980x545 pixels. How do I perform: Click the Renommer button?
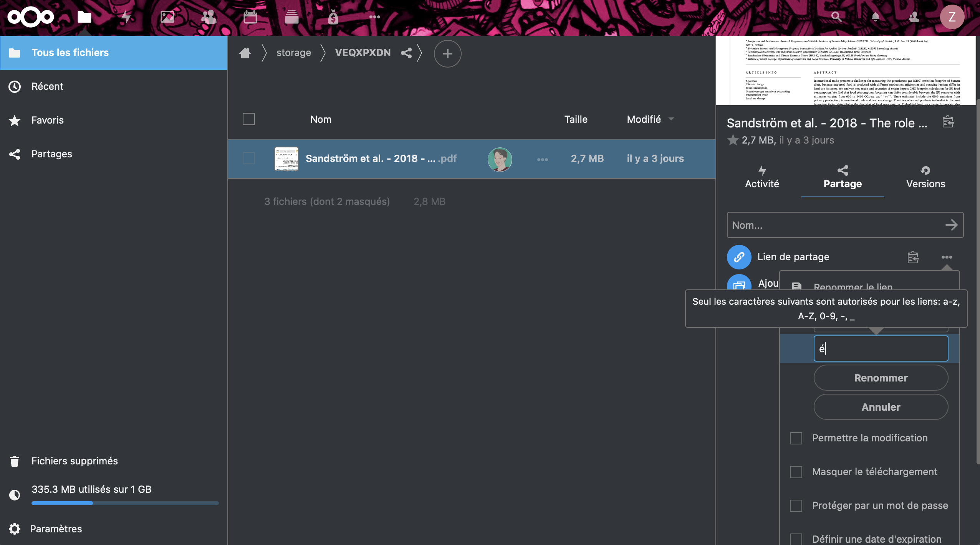[x=881, y=378]
